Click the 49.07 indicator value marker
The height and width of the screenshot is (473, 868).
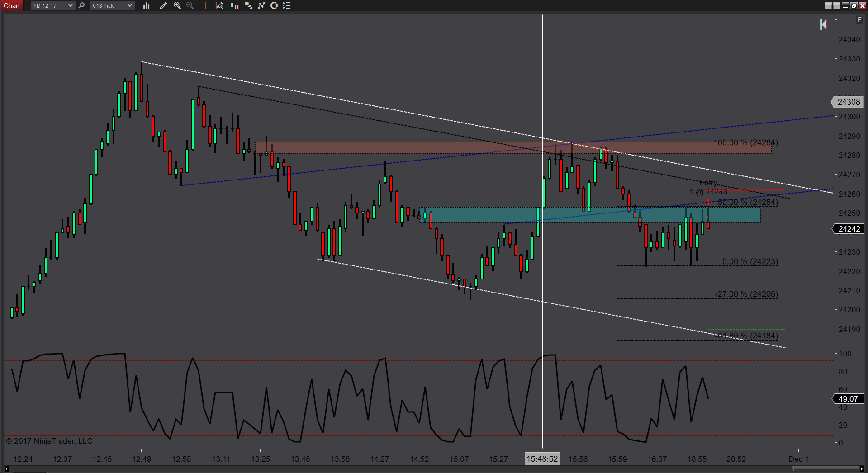point(848,399)
